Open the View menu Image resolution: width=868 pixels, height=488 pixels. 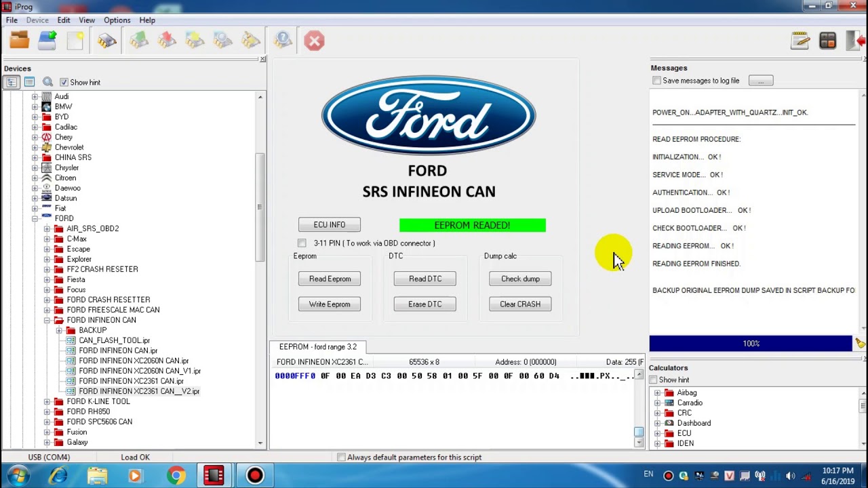point(87,20)
